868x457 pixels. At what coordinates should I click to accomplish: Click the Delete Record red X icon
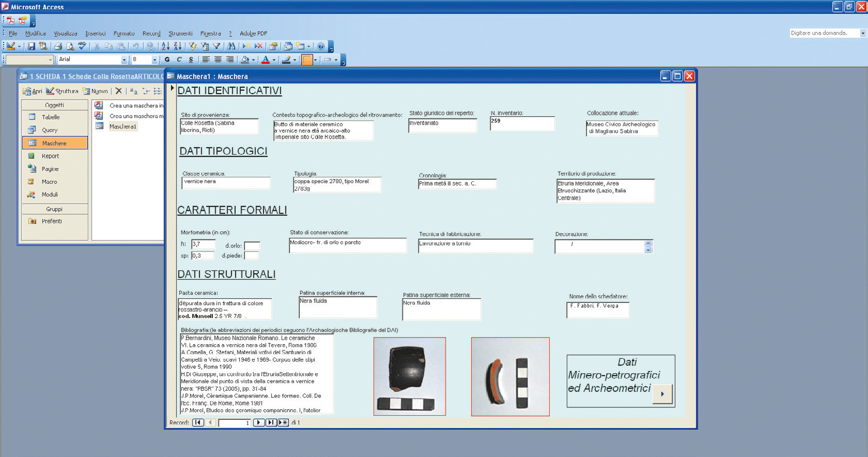tap(258, 46)
